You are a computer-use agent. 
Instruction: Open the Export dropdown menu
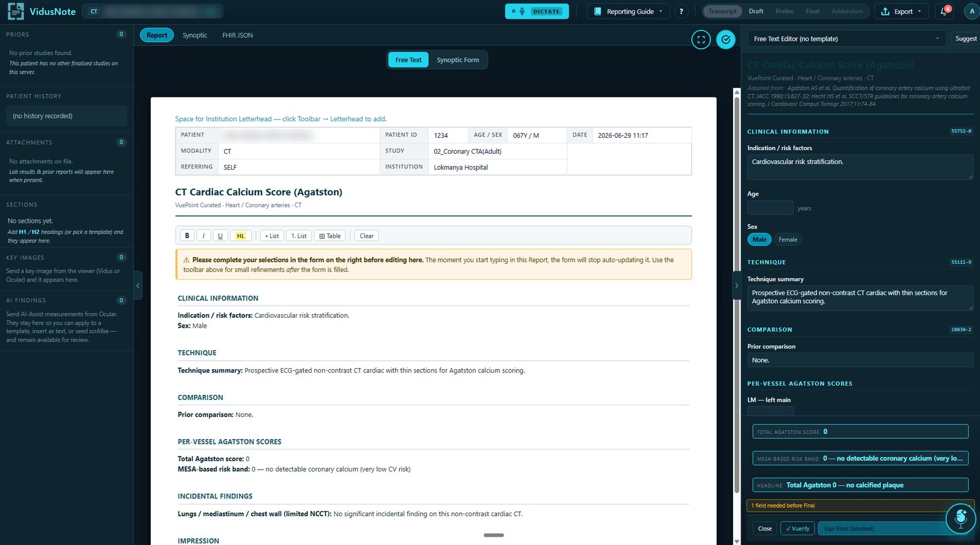[901, 11]
